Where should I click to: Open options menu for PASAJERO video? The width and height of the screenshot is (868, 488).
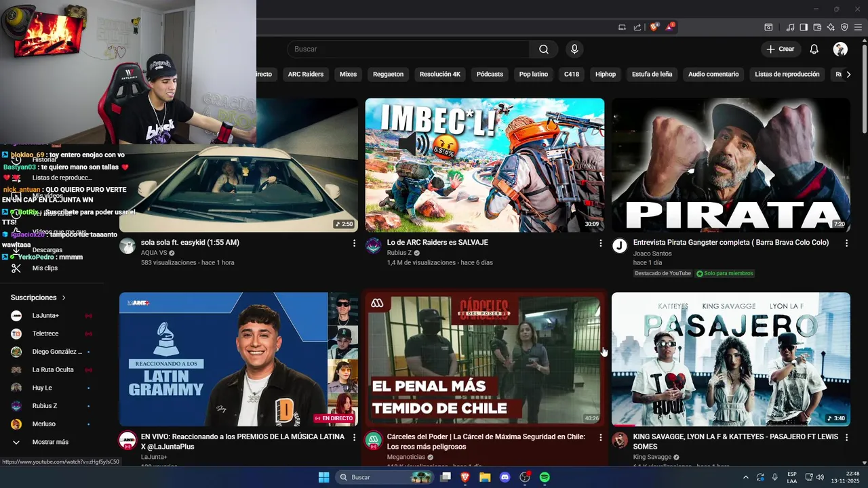[x=846, y=438]
